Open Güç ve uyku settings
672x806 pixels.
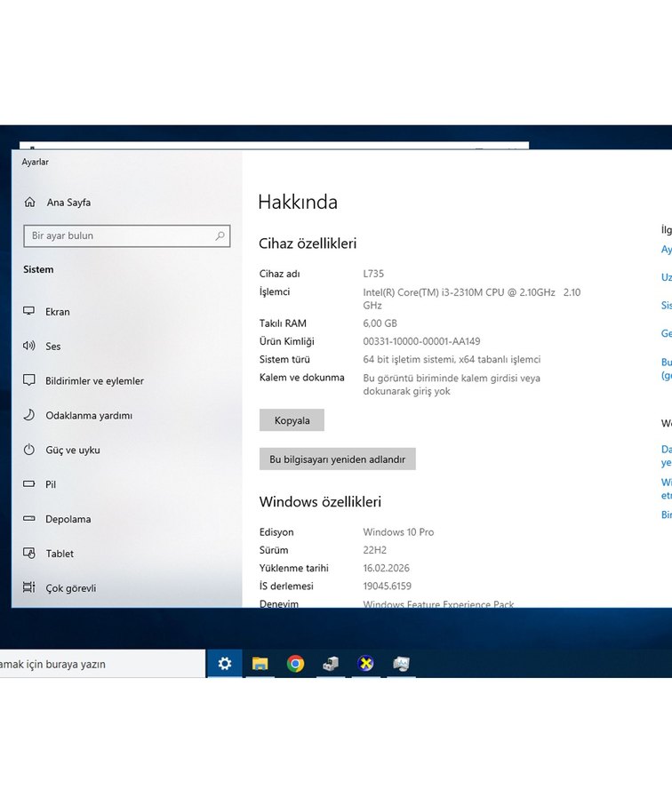point(73,450)
